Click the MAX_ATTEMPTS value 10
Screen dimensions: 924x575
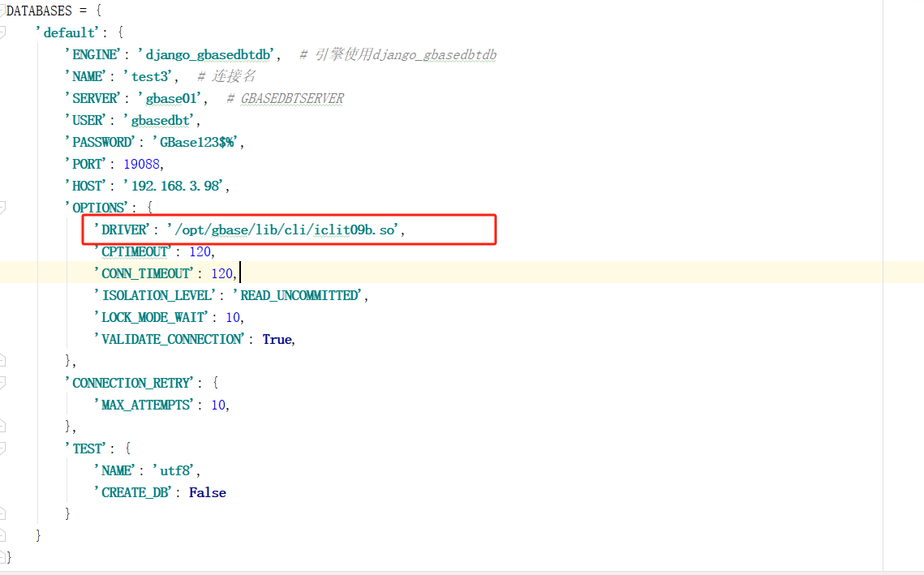pos(218,404)
